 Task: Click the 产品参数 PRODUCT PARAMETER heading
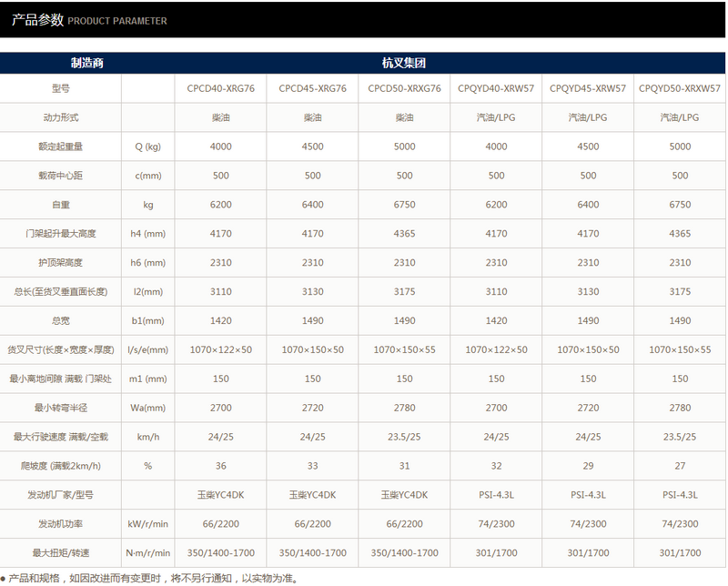pos(89,20)
